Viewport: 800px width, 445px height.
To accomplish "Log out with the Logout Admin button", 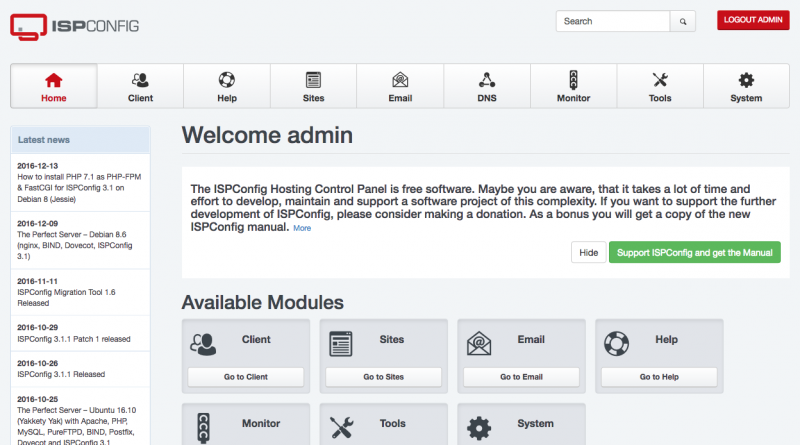I will pyautogui.click(x=753, y=20).
